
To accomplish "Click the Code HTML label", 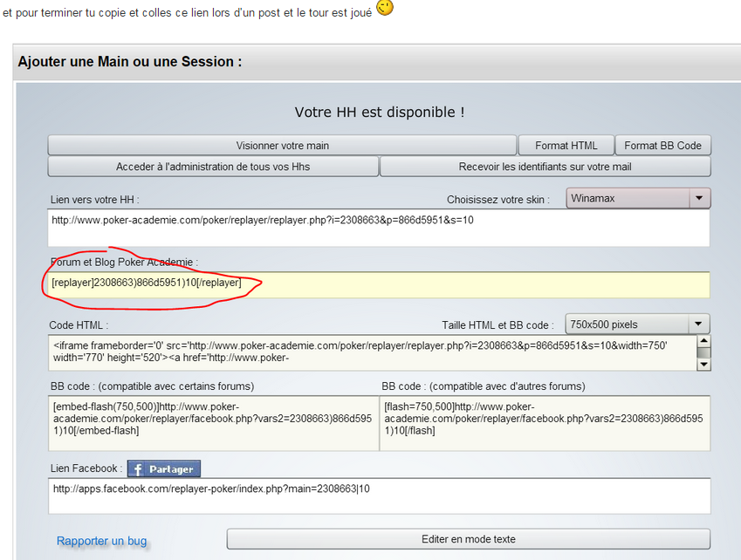I will (79, 325).
